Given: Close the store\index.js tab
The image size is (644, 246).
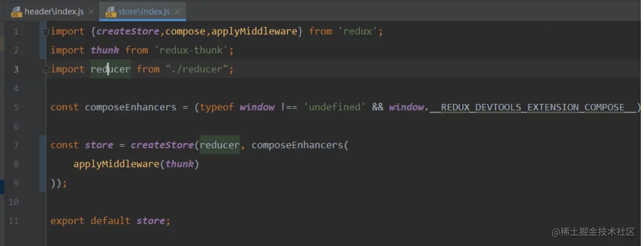Looking at the screenshot, I should [176, 11].
